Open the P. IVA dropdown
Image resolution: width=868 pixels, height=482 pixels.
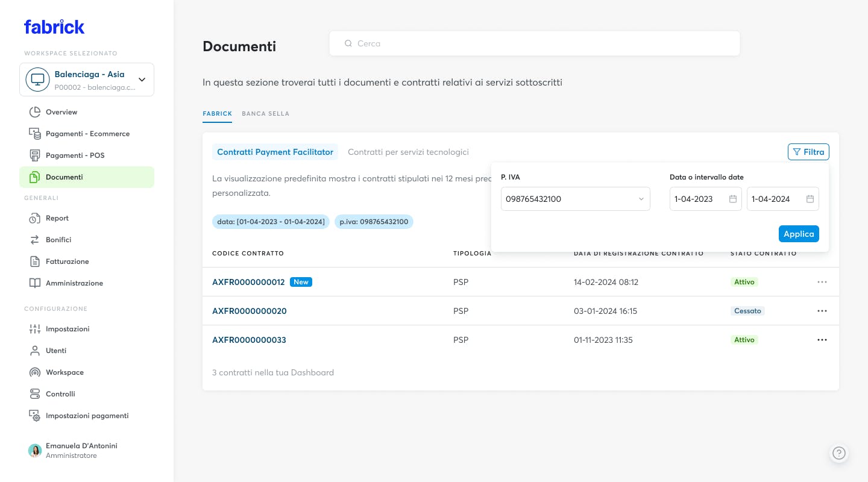pyautogui.click(x=576, y=199)
